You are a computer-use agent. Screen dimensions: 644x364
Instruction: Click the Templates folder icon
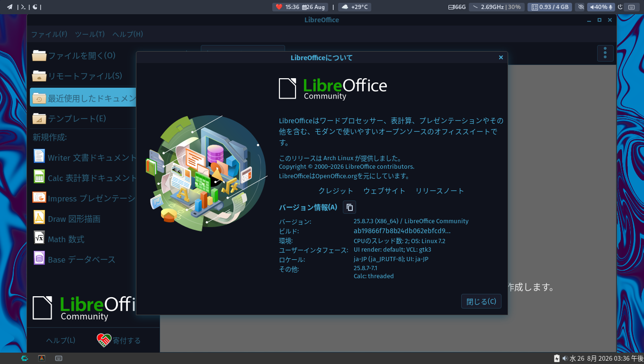coord(39,118)
